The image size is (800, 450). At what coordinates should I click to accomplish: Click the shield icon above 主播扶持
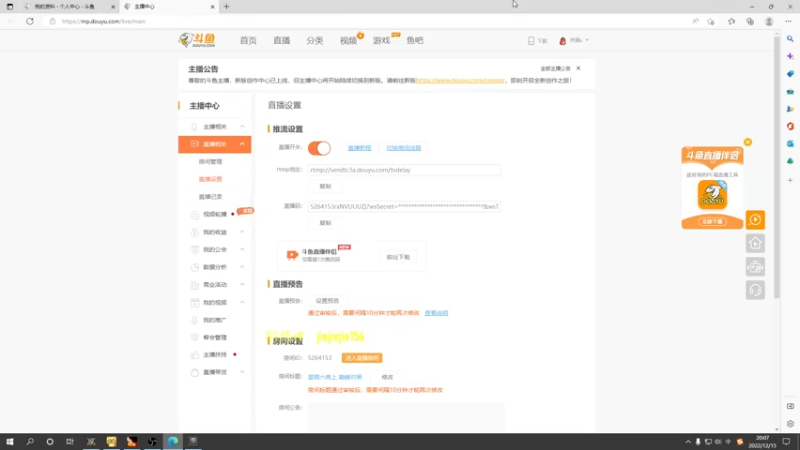click(194, 337)
